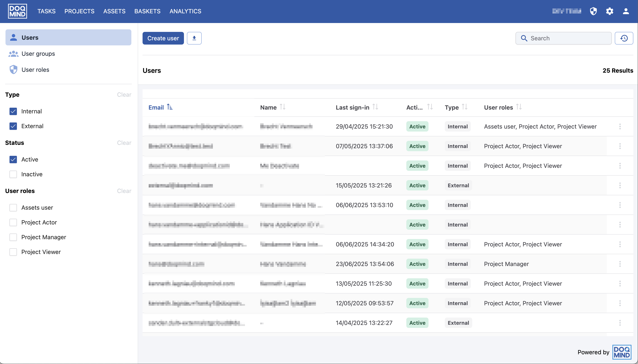The height and width of the screenshot is (364, 638).
Task: Click the shield icon in top bar
Action: (x=593, y=11)
